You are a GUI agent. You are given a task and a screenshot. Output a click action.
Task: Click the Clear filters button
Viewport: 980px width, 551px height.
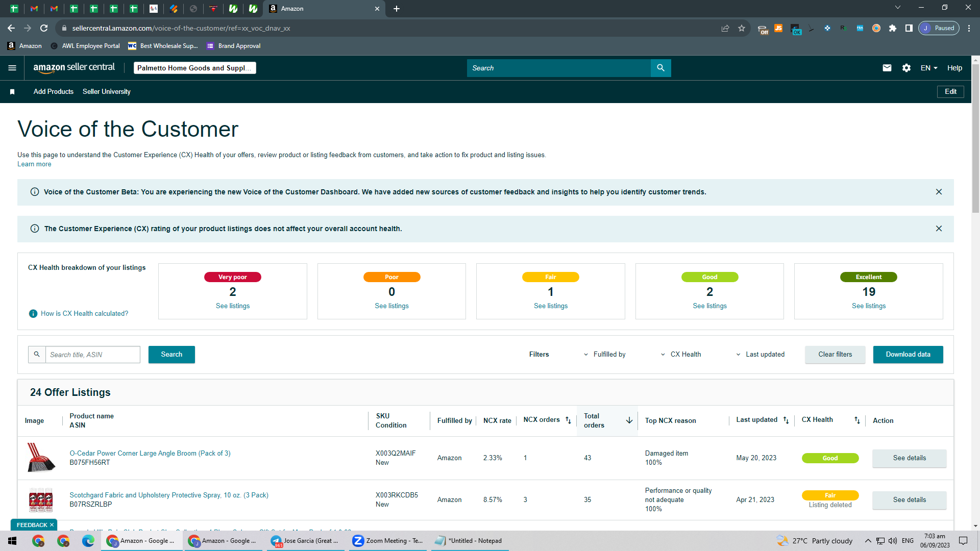pos(835,355)
